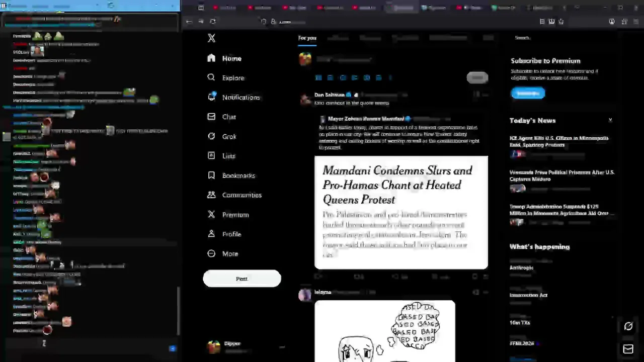The width and height of the screenshot is (644, 362).
Task: Open the browser account icon
Action: click(x=612, y=22)
